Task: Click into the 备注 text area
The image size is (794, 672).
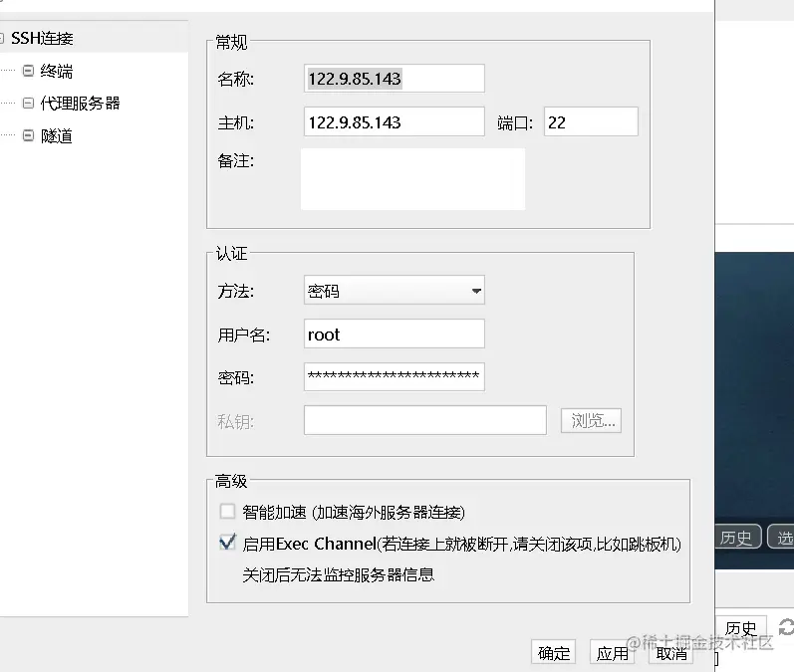Action: pos(412,179)
